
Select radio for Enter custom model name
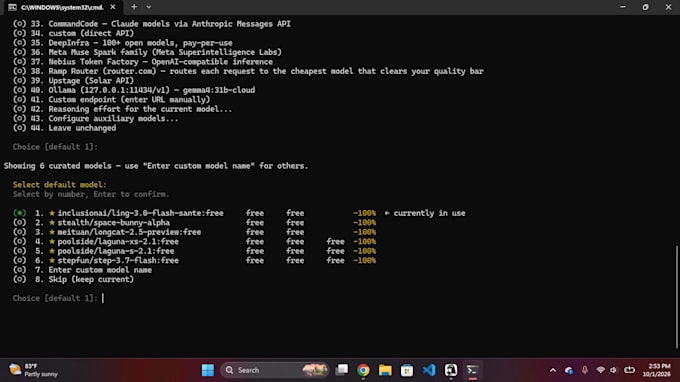click(19, 270)
